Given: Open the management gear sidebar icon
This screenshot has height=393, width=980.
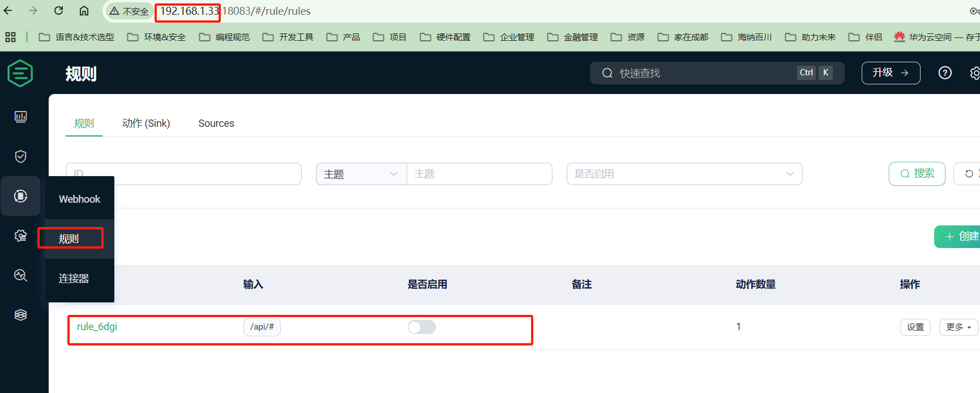Looking at the screenshot, I should [20, 236].
